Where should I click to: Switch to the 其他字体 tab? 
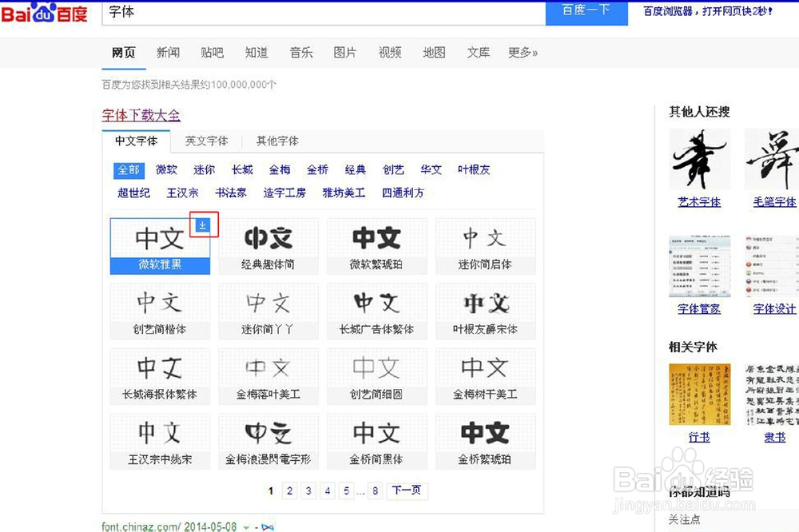click(x=276, y=141)
